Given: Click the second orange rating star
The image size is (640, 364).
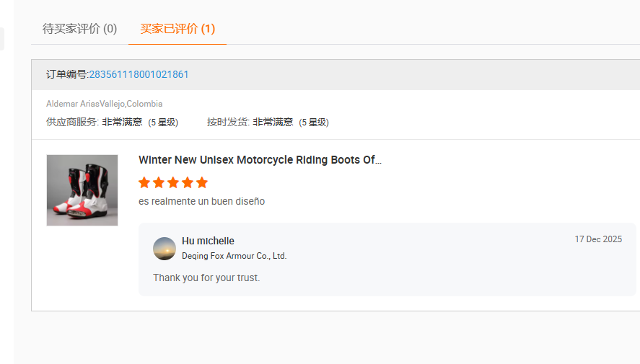Looking at the screenshot, I should [159, 182].
